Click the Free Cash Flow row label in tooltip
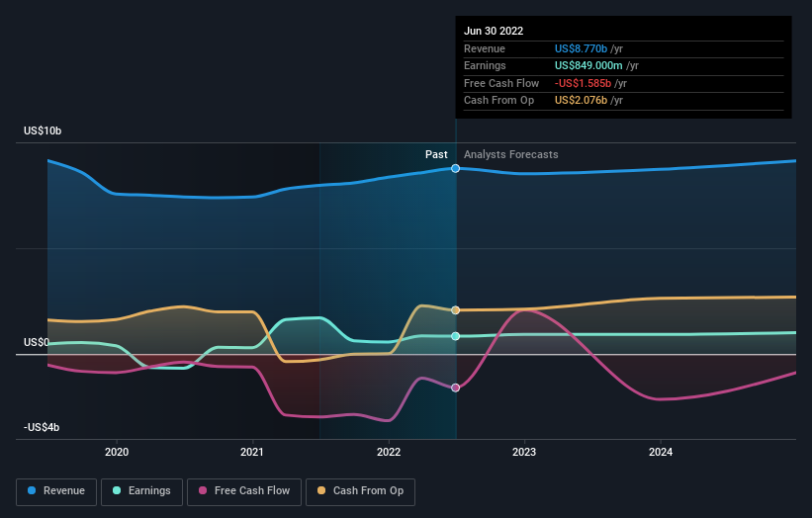The height and width of the screenshot is (518, 812). click(501, 83)
